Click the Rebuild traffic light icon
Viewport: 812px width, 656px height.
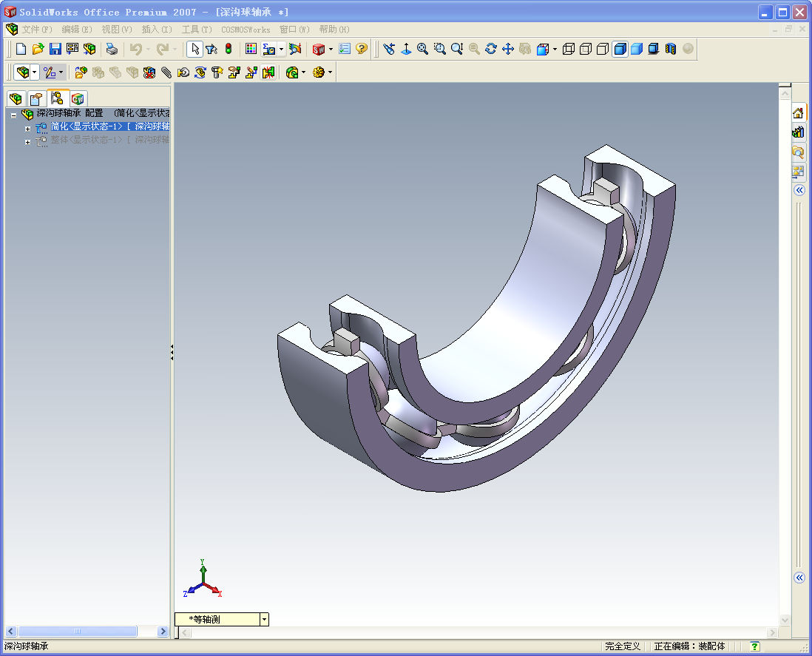tap(229, 50)
